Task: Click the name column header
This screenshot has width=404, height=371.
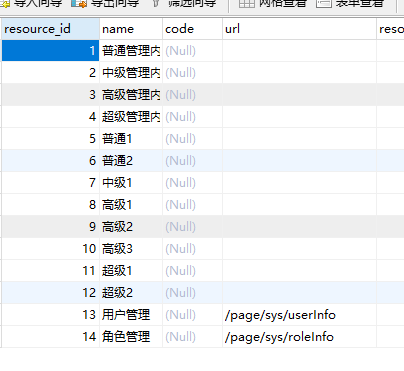Action: 131,29
